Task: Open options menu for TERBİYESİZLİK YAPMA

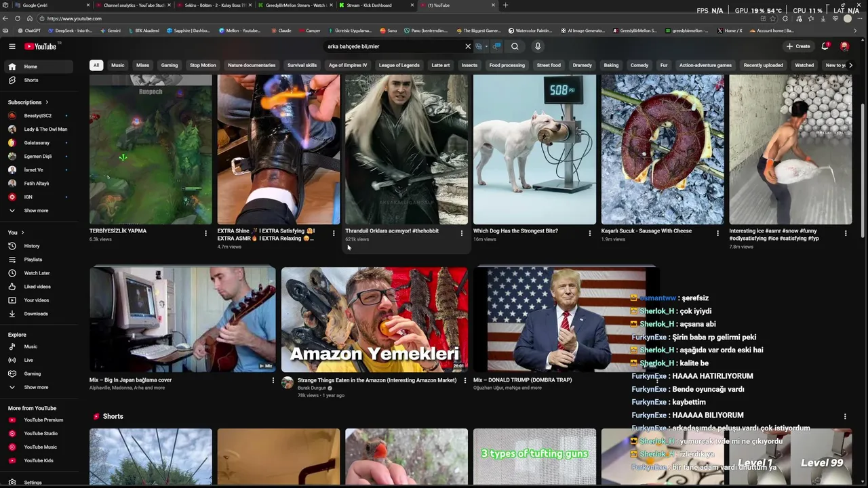Action: coord(205,233)
